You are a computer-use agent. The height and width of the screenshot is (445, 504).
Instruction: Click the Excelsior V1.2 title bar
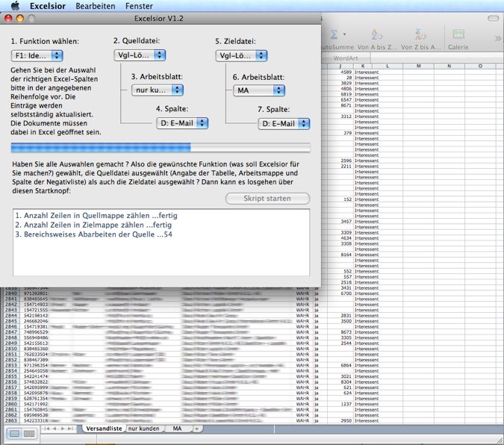pos(159,19)
